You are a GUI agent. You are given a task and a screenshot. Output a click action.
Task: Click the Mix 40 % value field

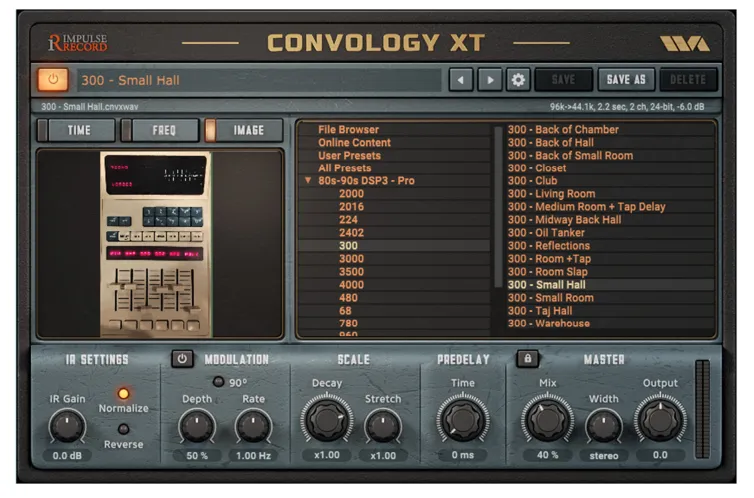coord(547,455)
